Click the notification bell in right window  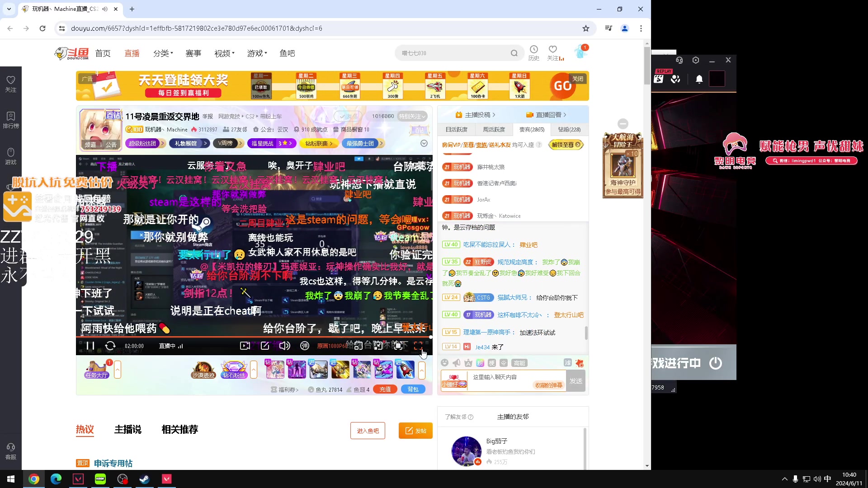[699, 80]
